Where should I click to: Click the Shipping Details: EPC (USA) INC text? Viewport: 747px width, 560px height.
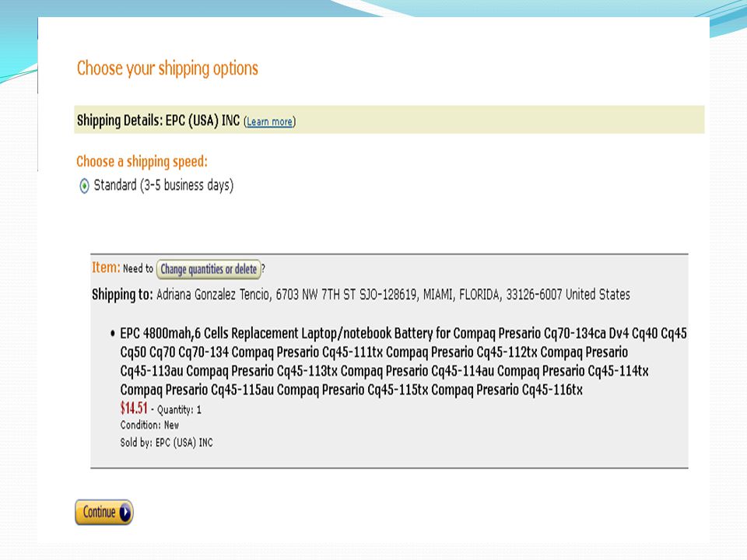(x=158, y=121)
